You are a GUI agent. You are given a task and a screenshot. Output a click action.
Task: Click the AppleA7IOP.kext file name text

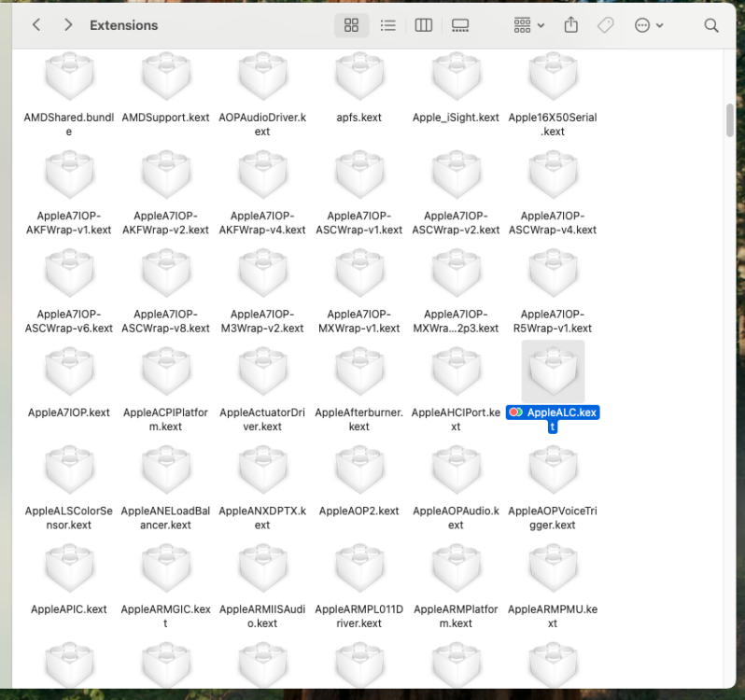pos(69,413)
